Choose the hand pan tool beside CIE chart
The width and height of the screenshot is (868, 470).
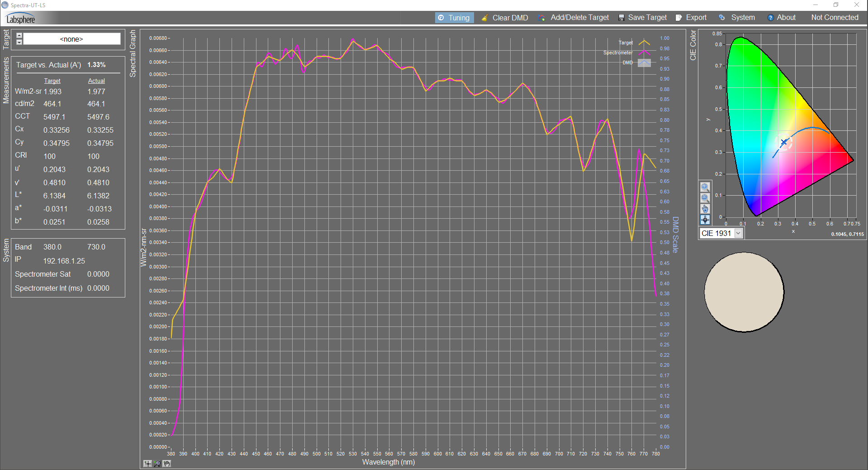click(x=705, y=209)
